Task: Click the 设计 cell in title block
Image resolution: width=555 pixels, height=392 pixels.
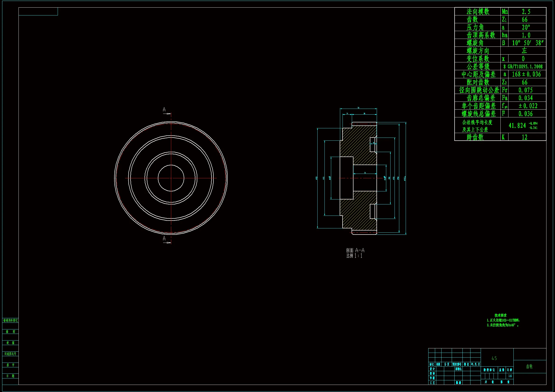Action: [x=432, y=369]
